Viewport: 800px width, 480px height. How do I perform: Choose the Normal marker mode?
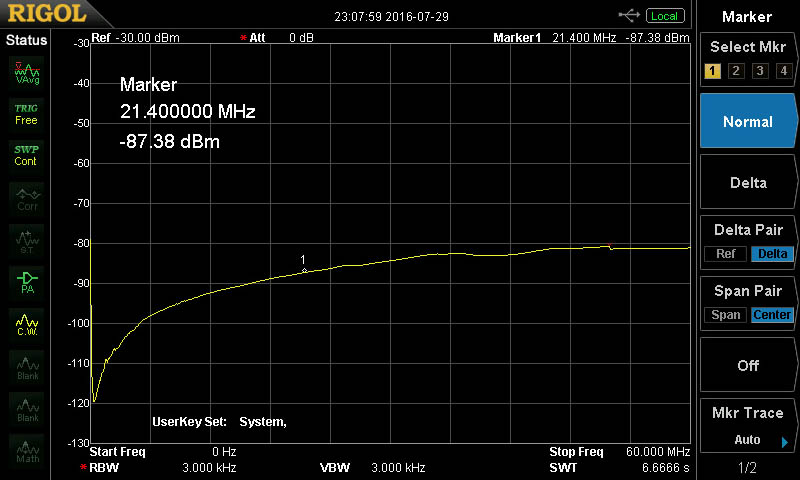(748, 122)
